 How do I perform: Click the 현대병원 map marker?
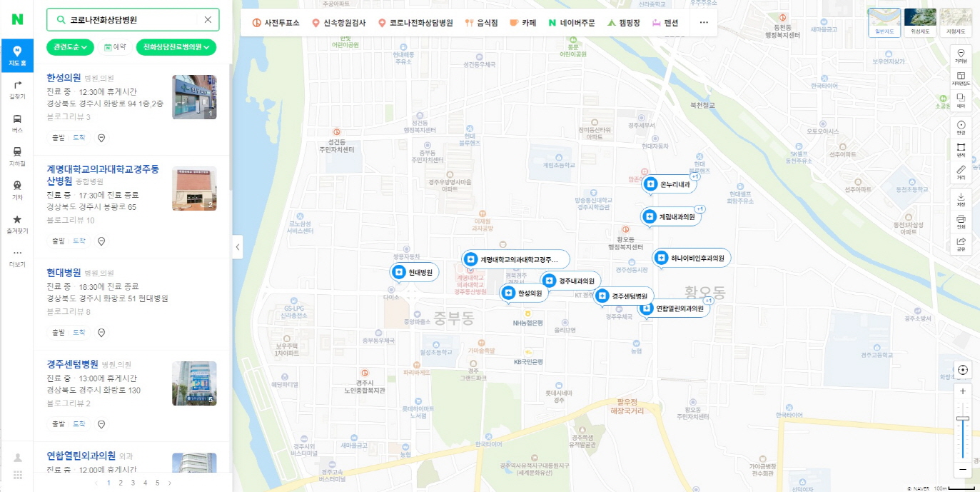point(415,272)
